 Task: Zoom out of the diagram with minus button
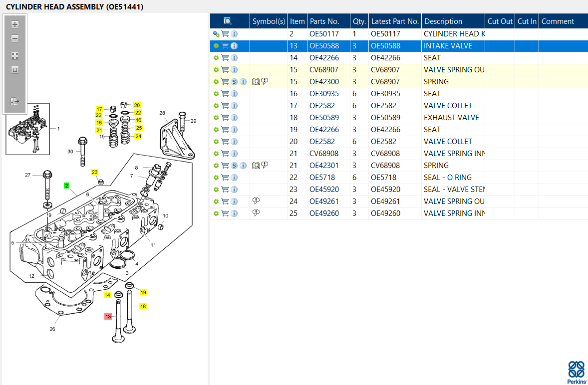15,38
